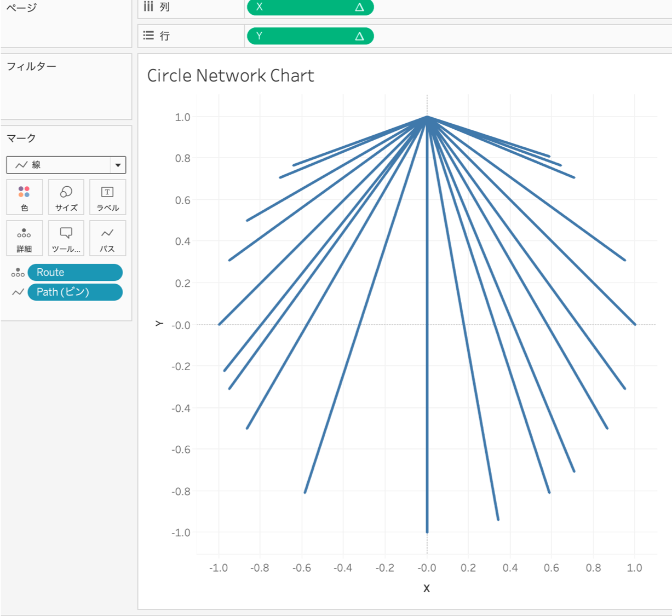Image resolution: width=672 pixels, height=616 pixels.
Task: Open the mark type dropdown showing 線
Action: click(66, 165)
